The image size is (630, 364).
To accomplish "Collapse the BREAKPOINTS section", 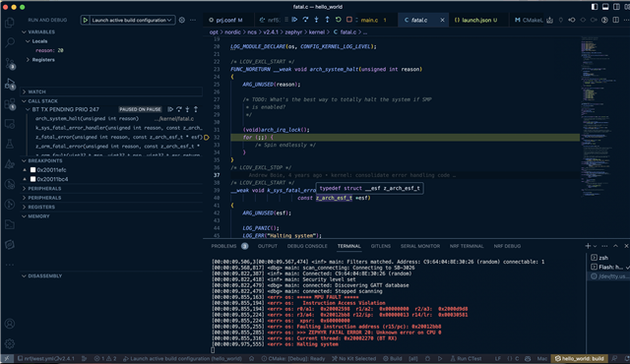I will tap(111, 160).
